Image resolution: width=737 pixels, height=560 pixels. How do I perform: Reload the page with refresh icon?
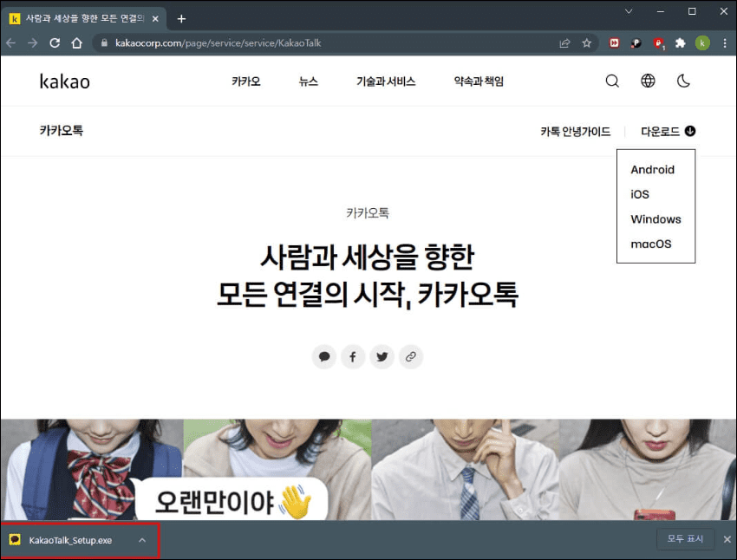(55, 43)
